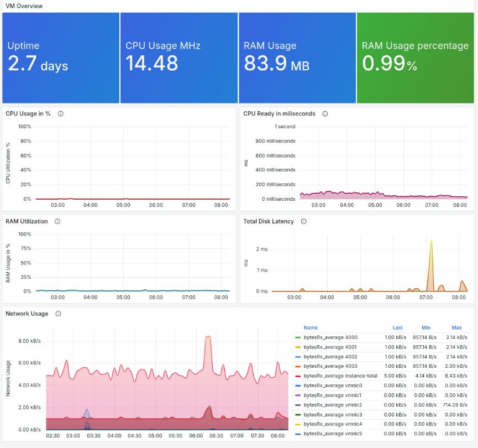This screenshot has height=448, width=478.
Task: Click the green RAM Usage percentage stat panel
Action: point(415,58)
